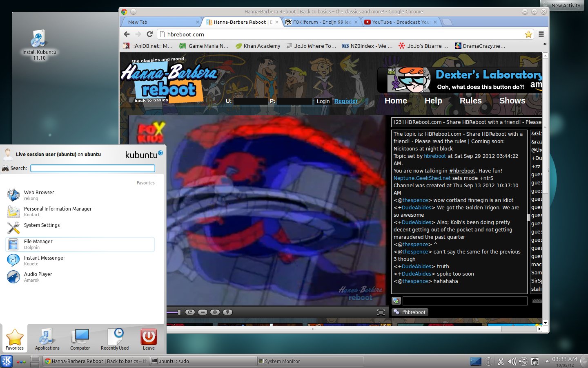This screenshot has height=368, width=588.
Task: Open the Chrome wrench menu
Action: coord(541,34)
